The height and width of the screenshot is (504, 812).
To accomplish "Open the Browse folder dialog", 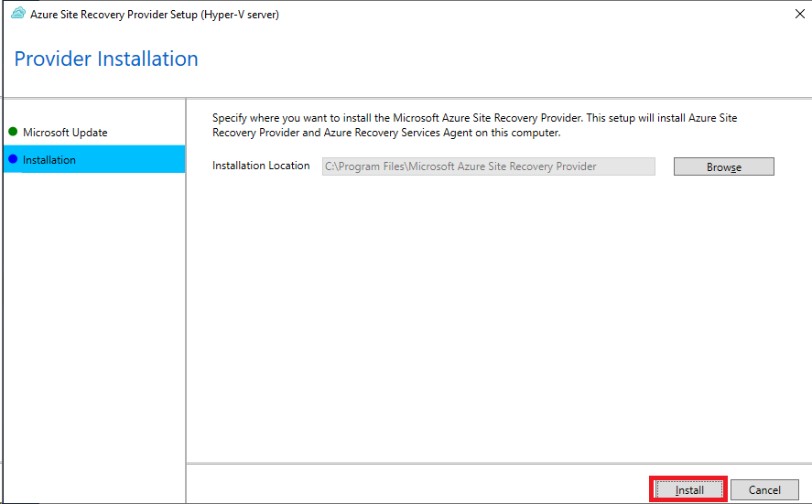I will (x=723, y=166).
